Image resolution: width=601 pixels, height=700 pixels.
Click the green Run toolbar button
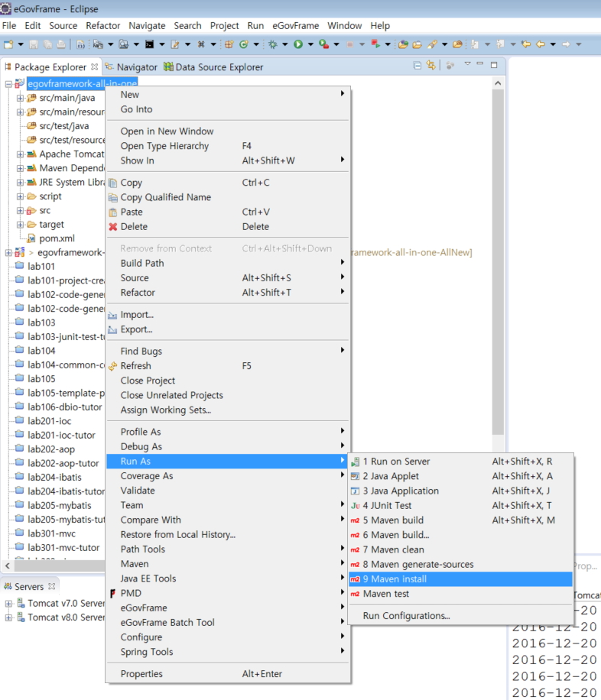297,44
